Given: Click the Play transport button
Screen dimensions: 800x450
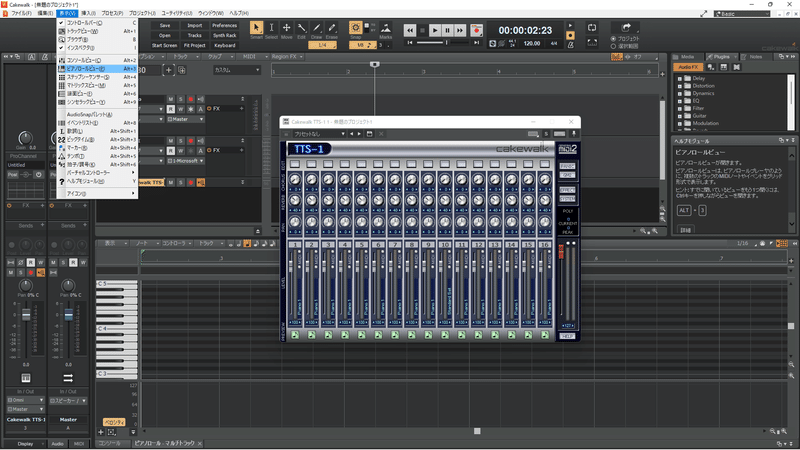Looking at the screenshot, I should tap(435, 31).
